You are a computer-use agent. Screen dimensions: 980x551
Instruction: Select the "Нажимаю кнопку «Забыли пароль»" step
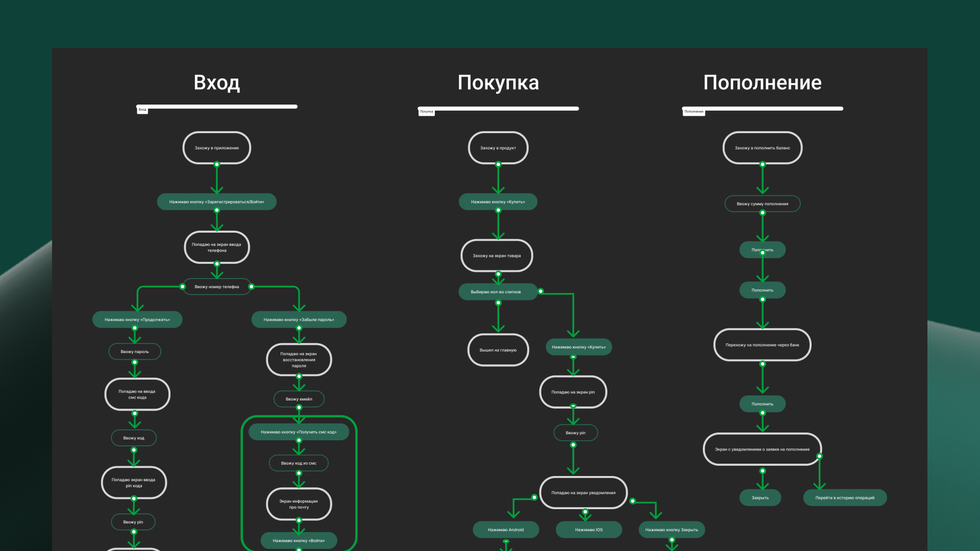coord(299,319)
